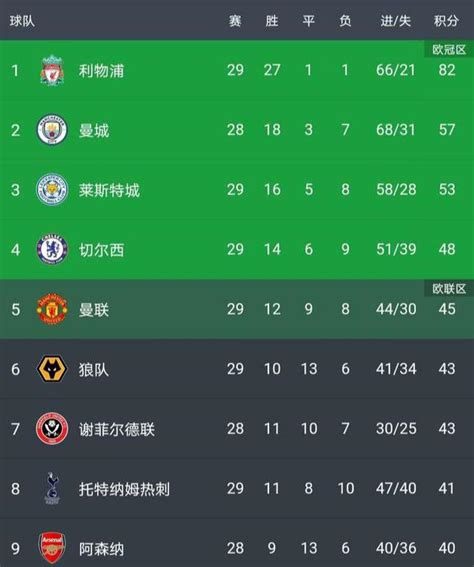Click the 欧冠区 zone label
This screenshot has height=567, width=474.
(449, 50)
